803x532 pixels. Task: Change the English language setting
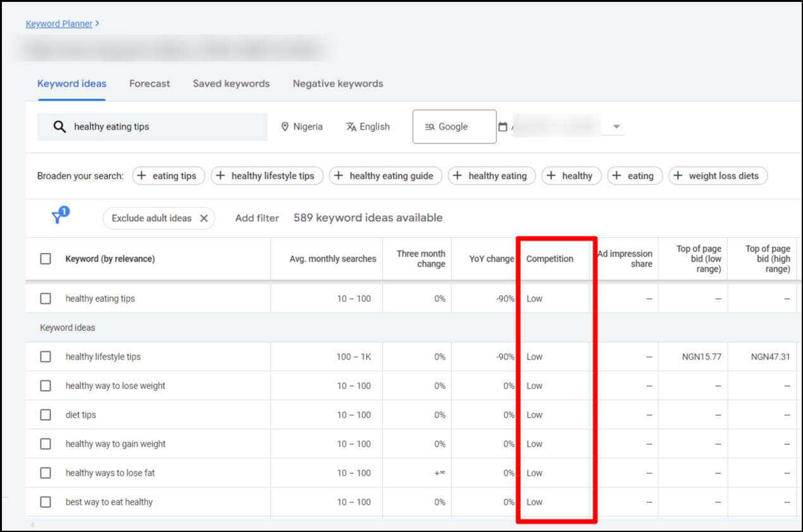(368, 127)
